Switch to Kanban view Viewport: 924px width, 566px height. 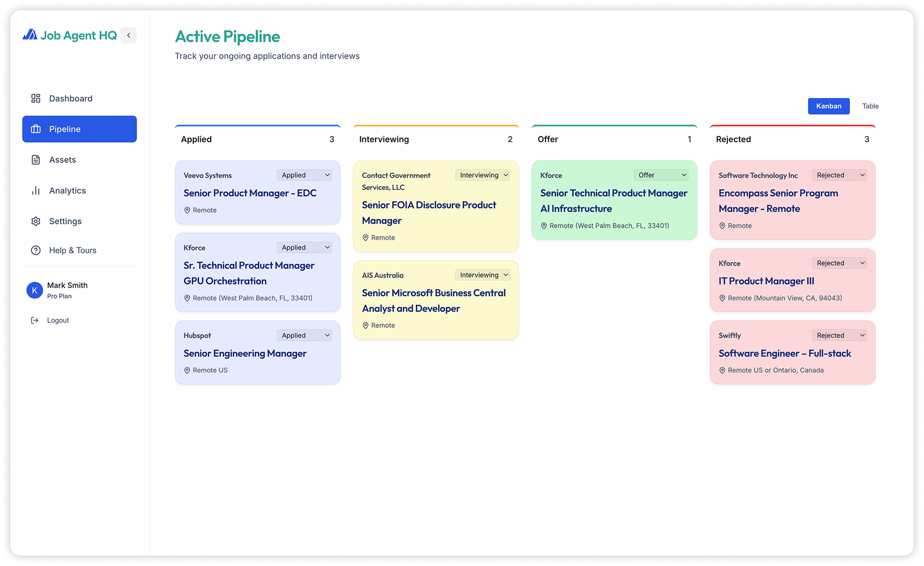(829, 106)
